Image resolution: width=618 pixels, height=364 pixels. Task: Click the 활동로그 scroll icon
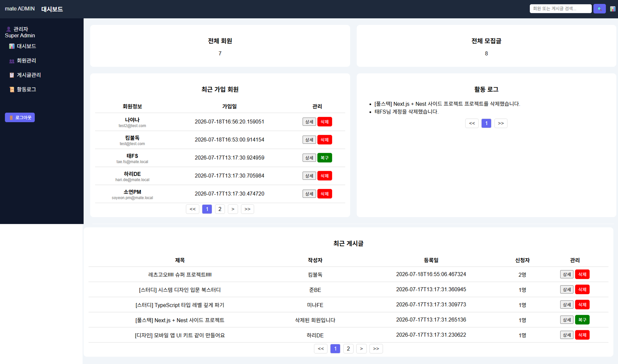(x=12, y=89)
